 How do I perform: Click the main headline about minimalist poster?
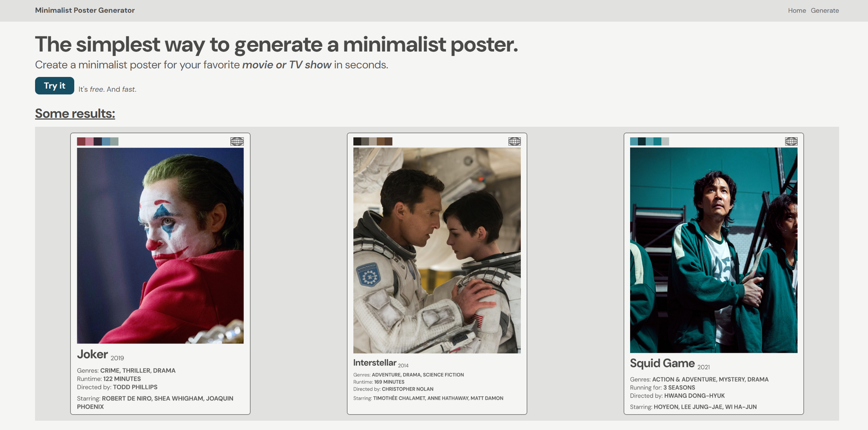coord(276,45)
